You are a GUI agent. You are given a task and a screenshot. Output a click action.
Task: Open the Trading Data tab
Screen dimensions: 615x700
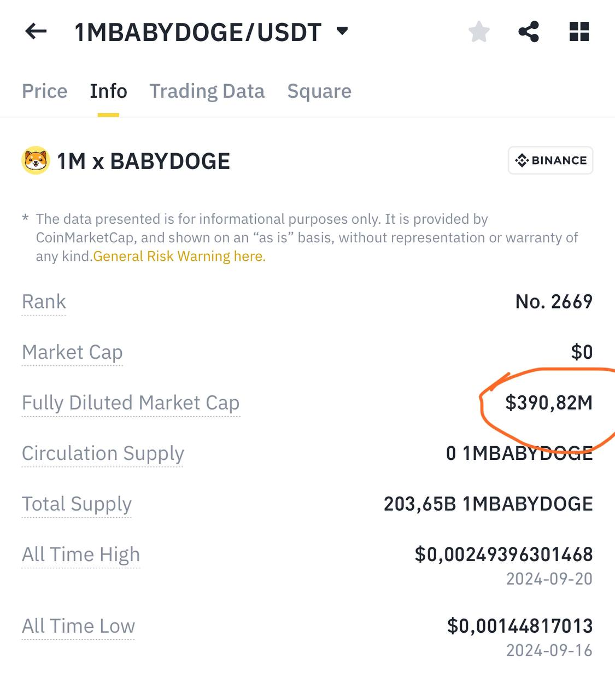coord(207,91)
